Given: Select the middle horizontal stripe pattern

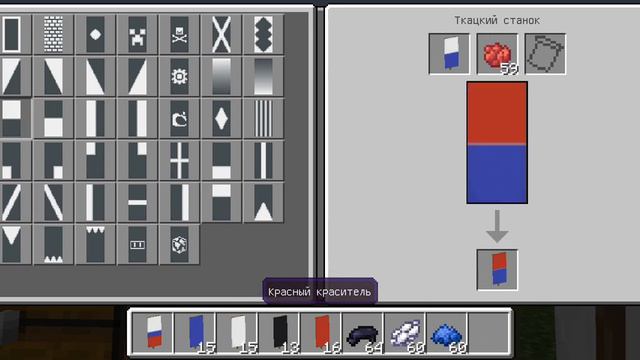Looking at the screenshot, I should (138, 202).
